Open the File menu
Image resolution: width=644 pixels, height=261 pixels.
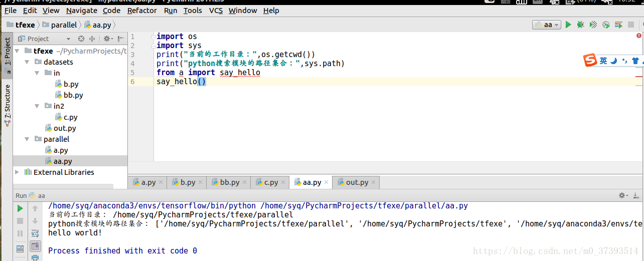click(11, 10)
